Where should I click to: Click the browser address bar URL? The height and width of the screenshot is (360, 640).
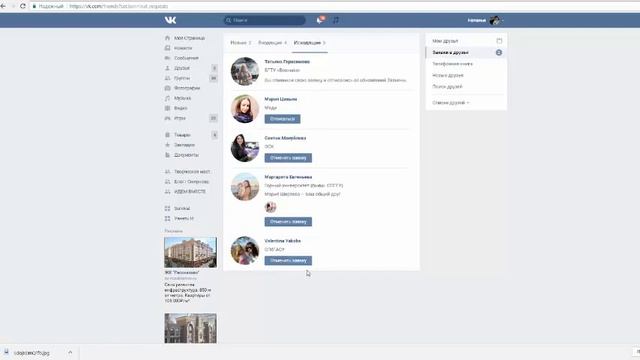pyautogui.click(x=118, y=6)
